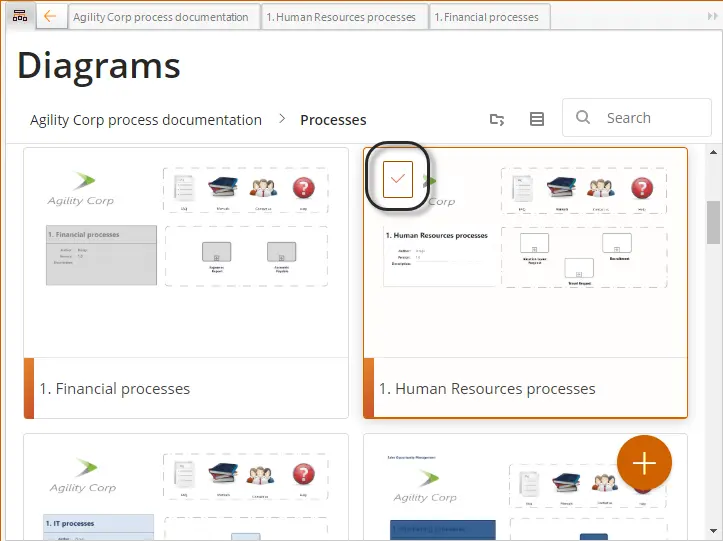This screenshot has height=541, width=723.
Task: Click Manuals books icon in IT processes thumbnail
Action: 223,473
